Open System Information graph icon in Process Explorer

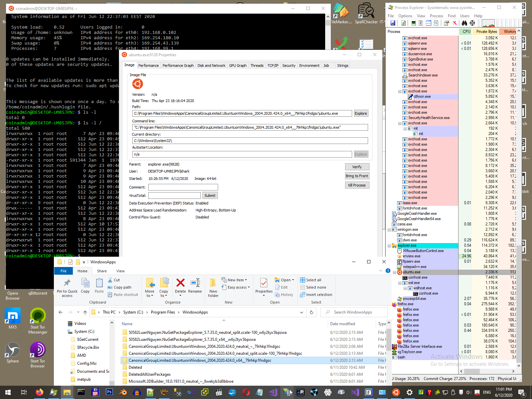[x=414, y=23]
